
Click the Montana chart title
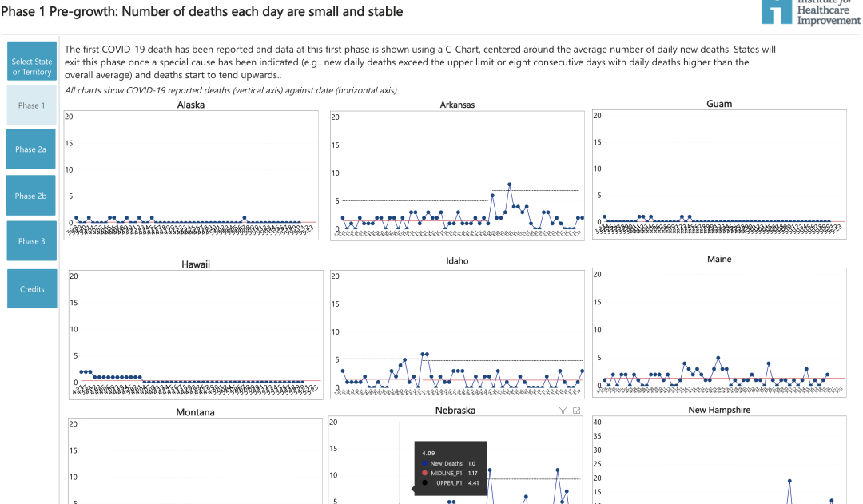[x=195, y=412]
